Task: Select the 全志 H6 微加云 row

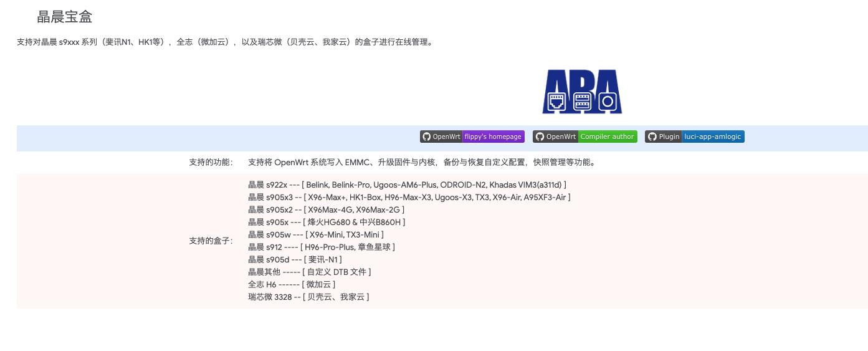Action: click(x=292, y=284)
